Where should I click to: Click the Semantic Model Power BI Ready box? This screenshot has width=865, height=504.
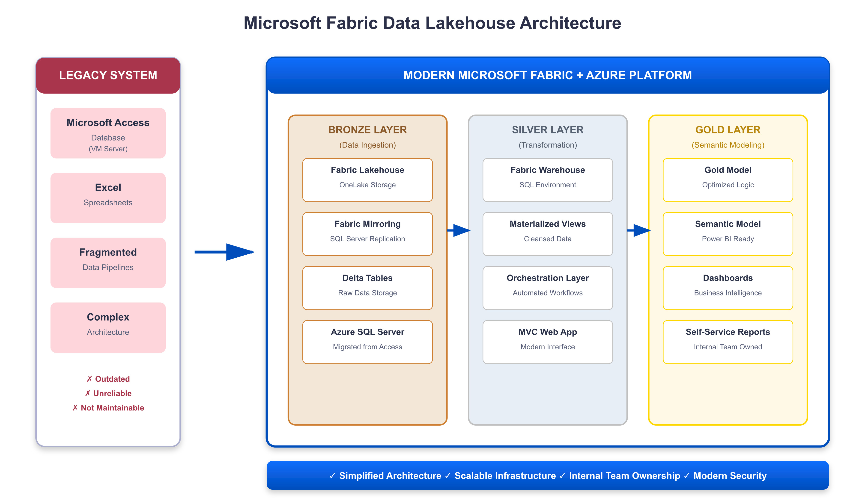click(x=728, y=234)
